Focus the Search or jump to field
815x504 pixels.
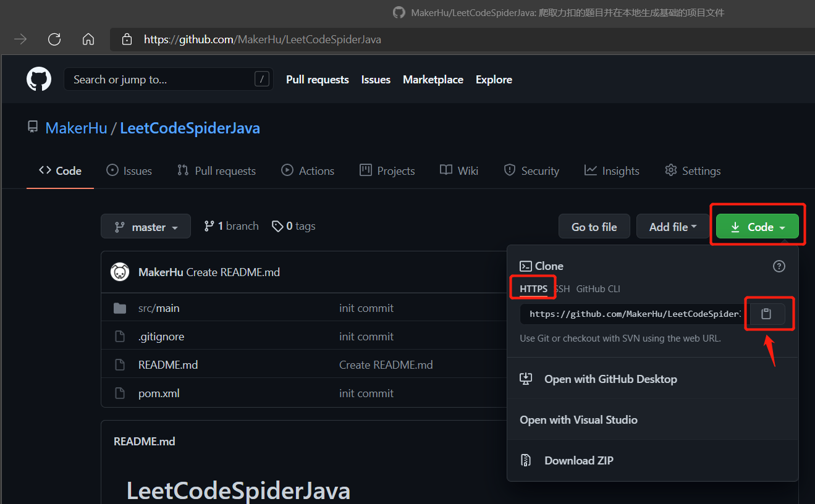coord(169,79)
